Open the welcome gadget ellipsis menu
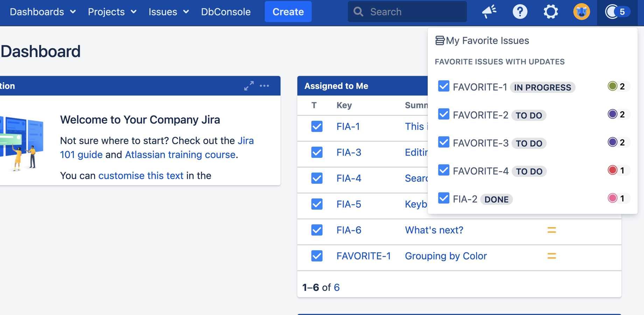 (265, 86)
